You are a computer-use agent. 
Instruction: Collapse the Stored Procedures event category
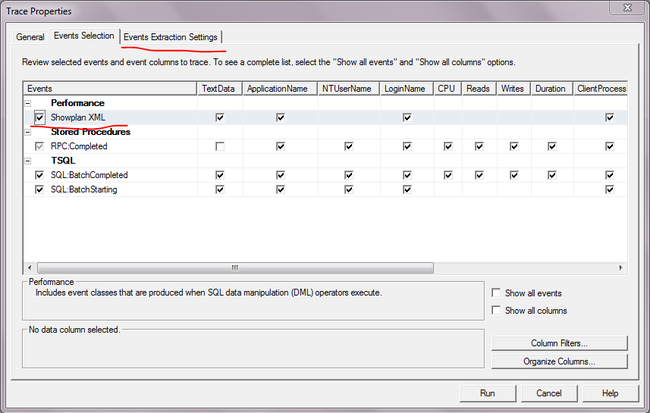pos(28,132)
